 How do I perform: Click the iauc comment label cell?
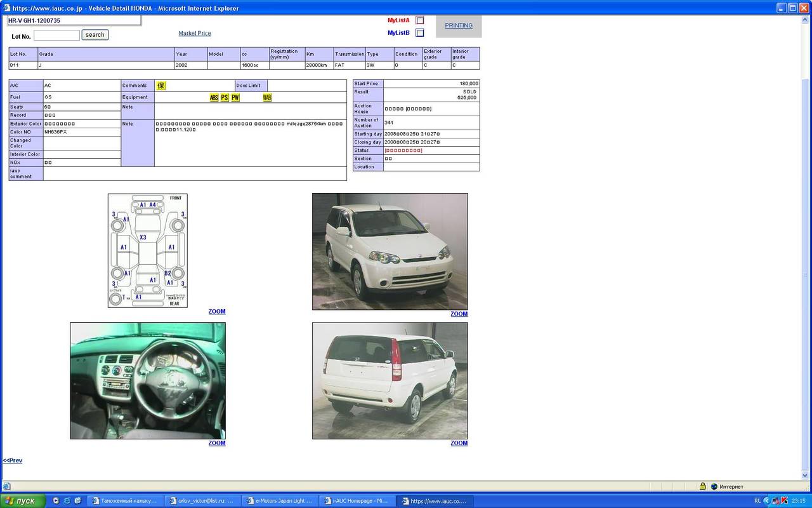(x=26, y=173)
